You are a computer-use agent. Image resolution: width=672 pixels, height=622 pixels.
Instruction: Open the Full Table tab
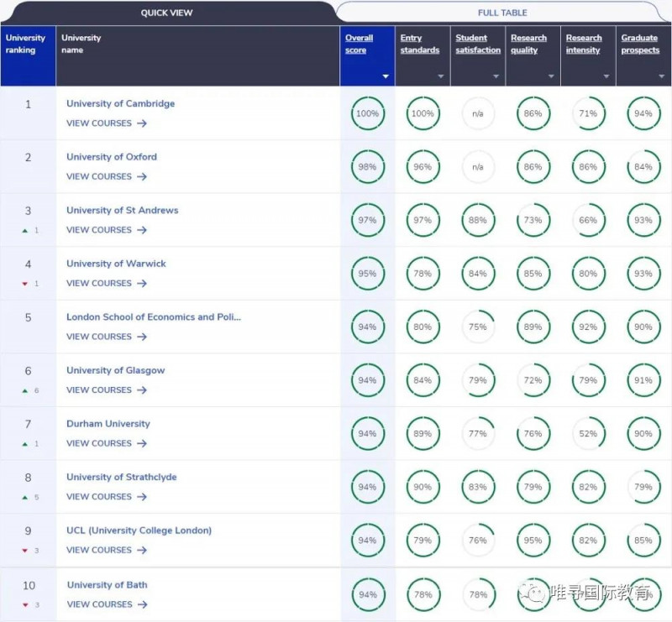pos(502,13)
